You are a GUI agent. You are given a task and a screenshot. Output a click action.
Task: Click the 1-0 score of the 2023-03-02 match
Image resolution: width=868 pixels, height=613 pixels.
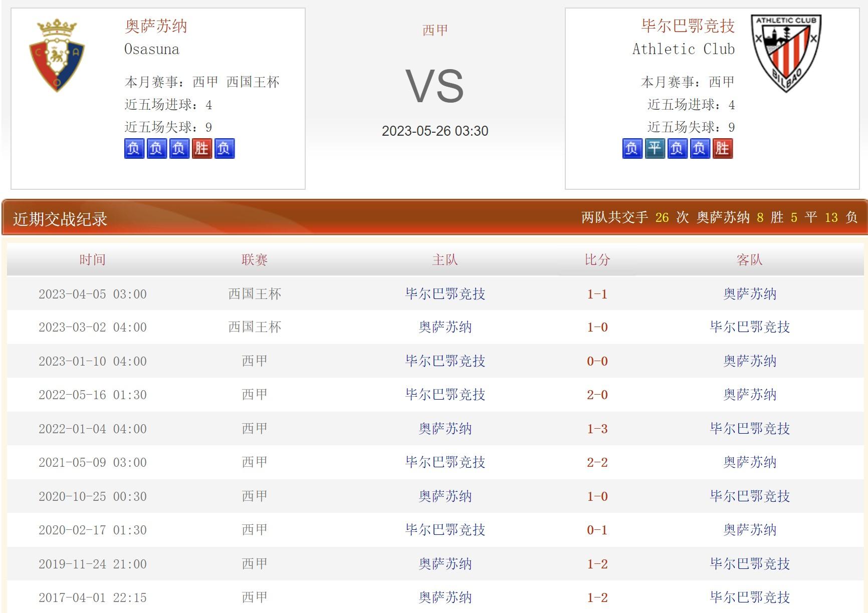[x=597, y=328]
